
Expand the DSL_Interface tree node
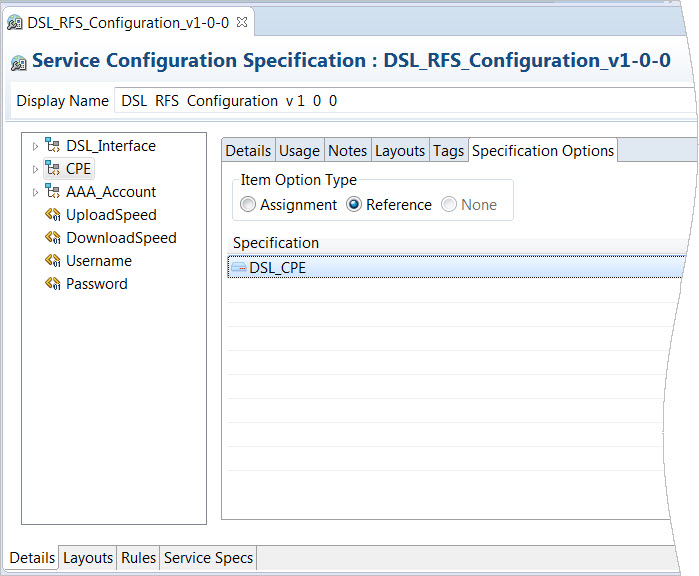pyautogui.click(x=36, y=146)
